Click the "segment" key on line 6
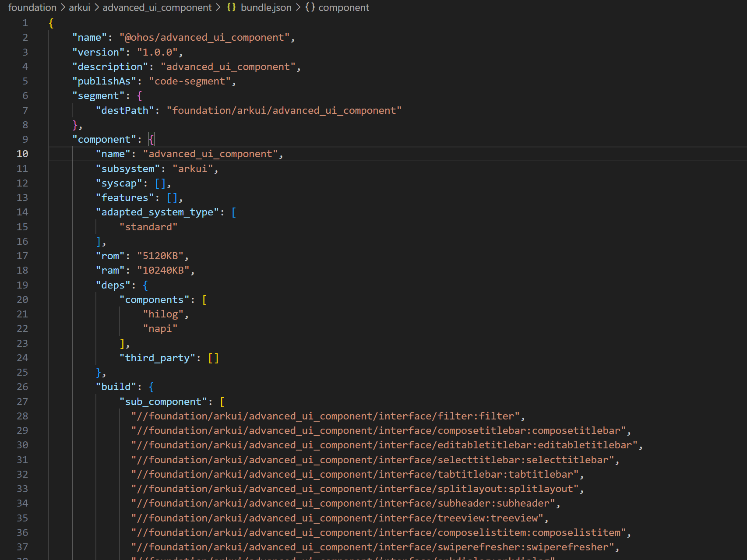Image resolution: width=747 pixels, height=560 pixels. point(98,96)
